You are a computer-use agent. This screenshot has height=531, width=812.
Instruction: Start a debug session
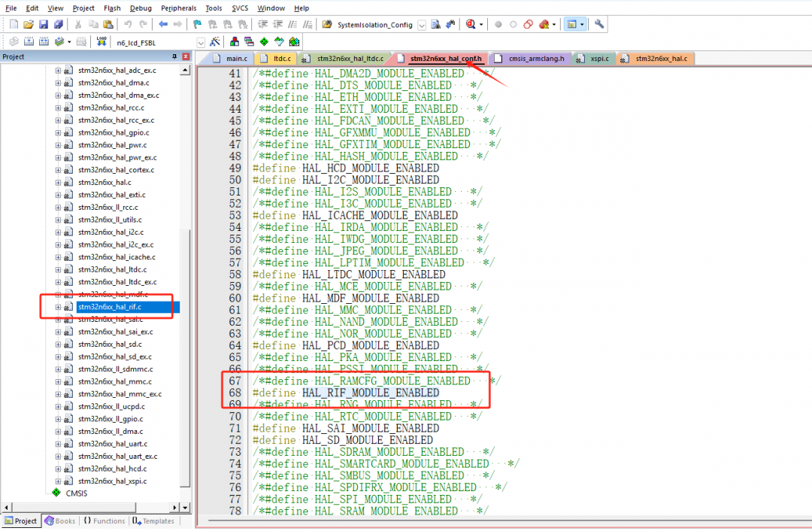pos(471,24)
